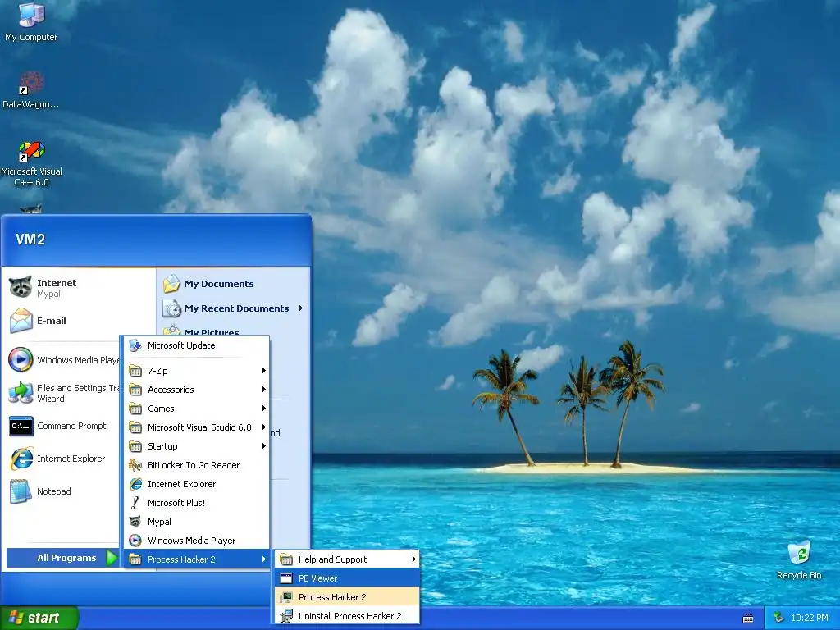The image size is (840, 630).
Task: Expand the 7-Zip submenu arrow
Action: pos(263,370)
